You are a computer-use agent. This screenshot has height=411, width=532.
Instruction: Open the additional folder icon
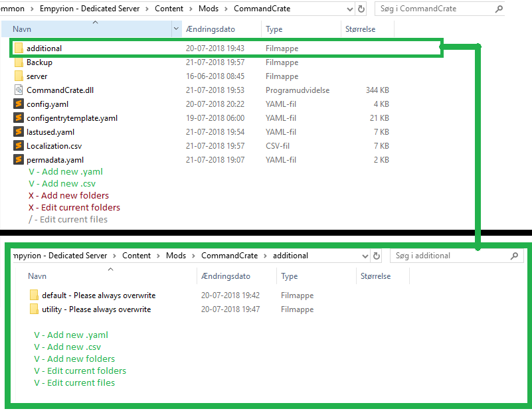(x=19, y=48)
